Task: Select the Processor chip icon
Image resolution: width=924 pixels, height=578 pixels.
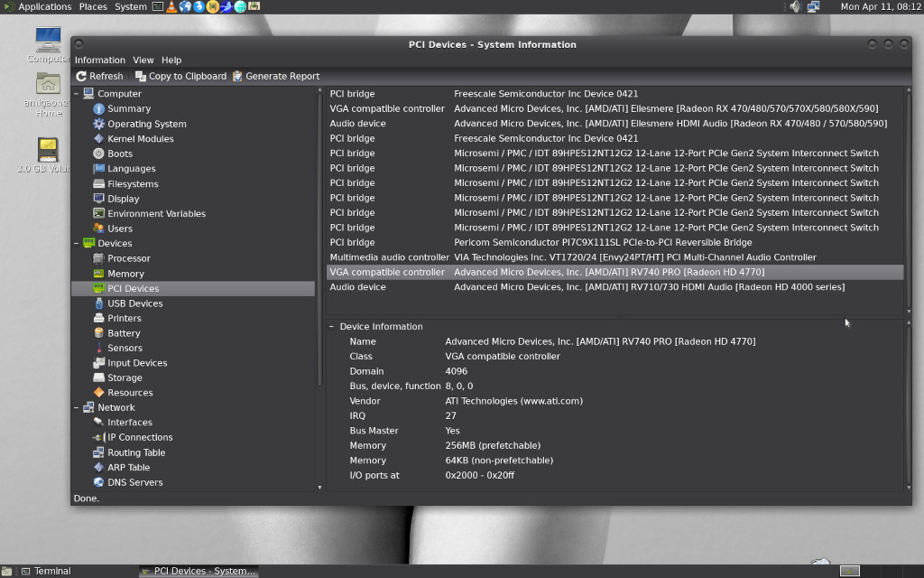Action: point(98,258)
